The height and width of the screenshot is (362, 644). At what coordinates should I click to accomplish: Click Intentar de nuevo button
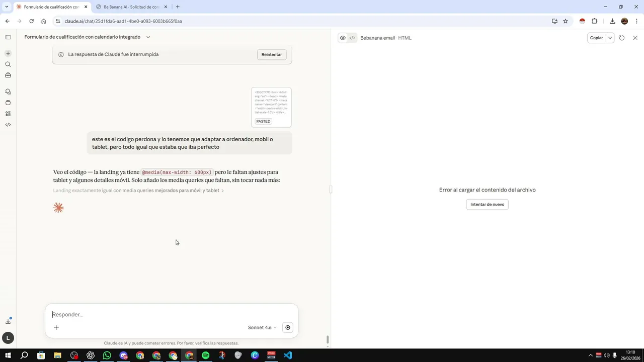coord(487,204)
